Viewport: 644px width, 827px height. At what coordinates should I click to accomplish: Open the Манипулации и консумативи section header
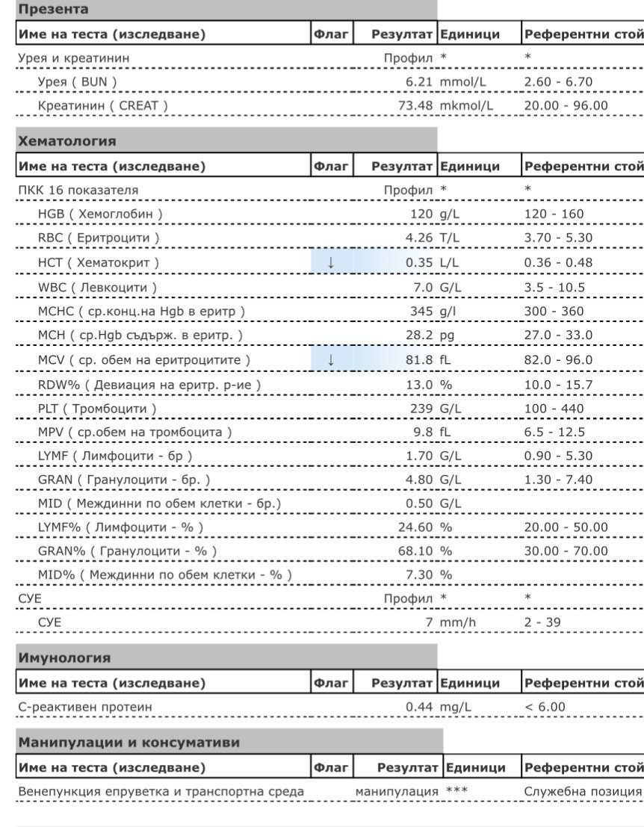129,743
